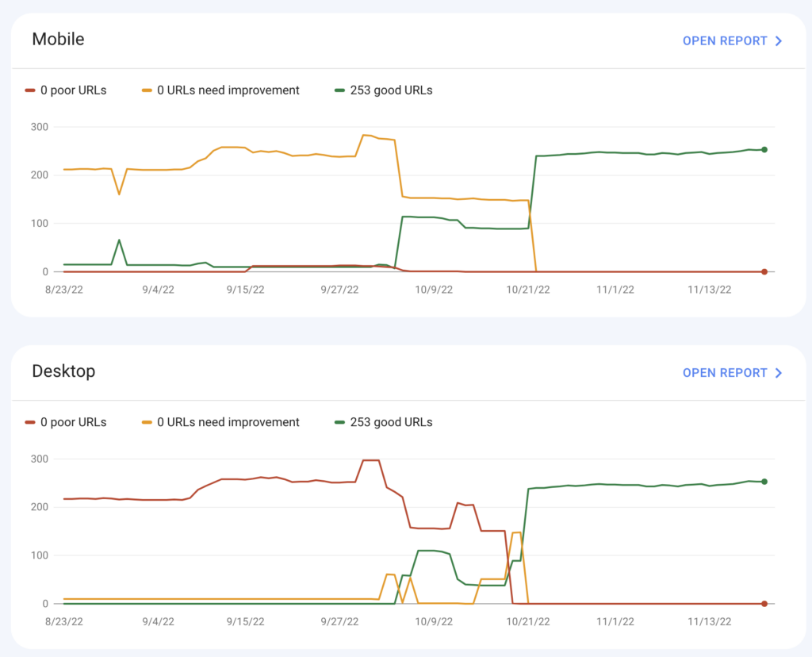Select the green good URLs swatch in Mobile legend
The height and width of the screenshot is (657, 812).
(339, 90)
